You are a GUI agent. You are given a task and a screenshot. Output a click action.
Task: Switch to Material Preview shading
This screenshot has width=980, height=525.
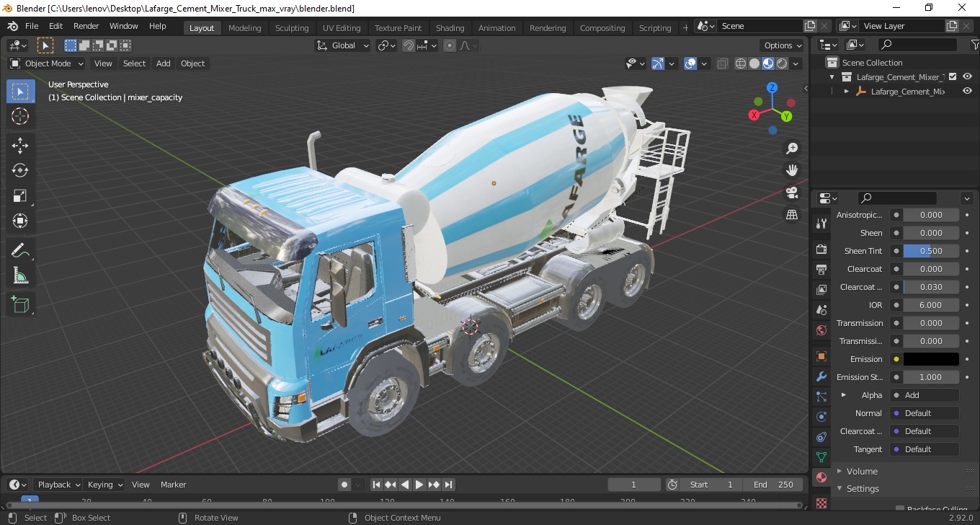click(x=768, y=63)
